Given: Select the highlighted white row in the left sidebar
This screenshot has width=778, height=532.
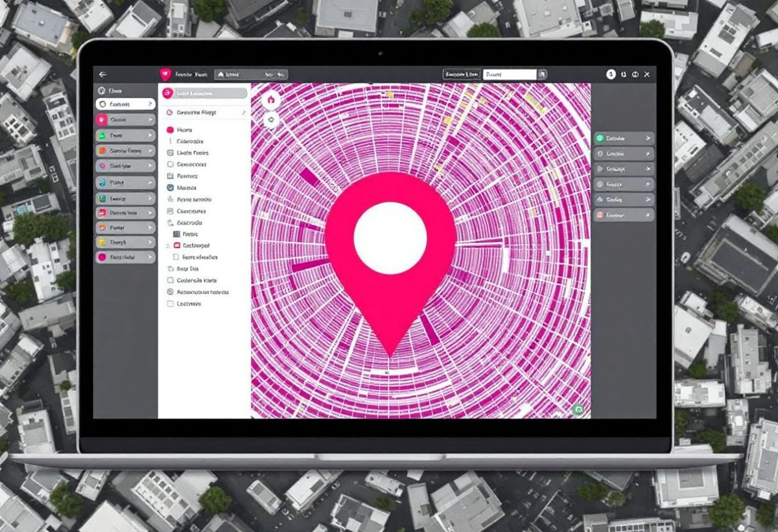Looking at the screenshot, I should tap(125, 104).
